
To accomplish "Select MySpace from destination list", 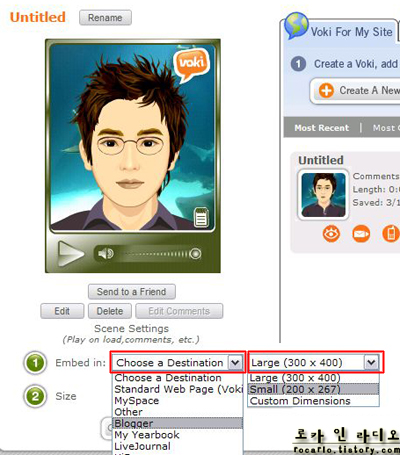I will click(x=178, y=401).
